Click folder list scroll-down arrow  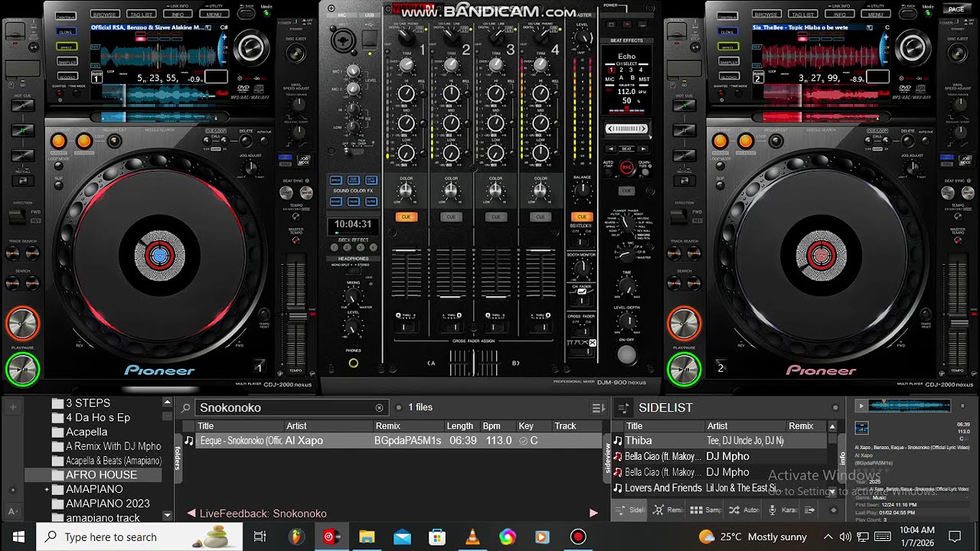(167, 517)
